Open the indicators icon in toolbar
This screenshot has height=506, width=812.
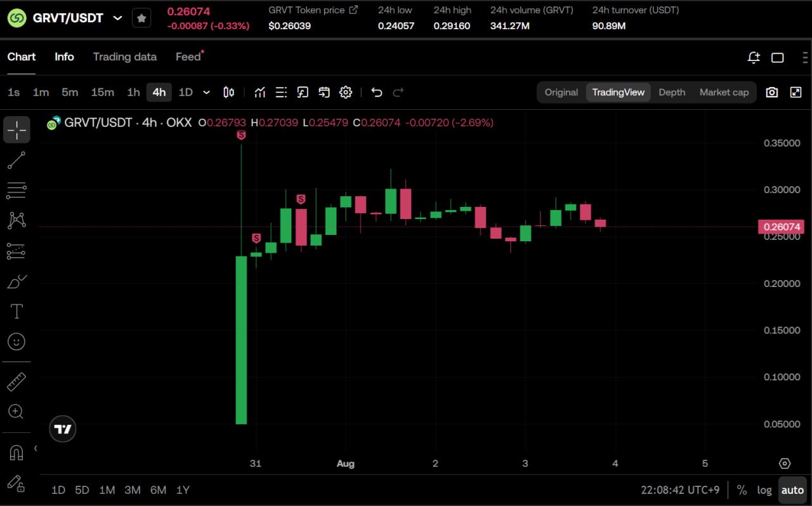[x=259, y=92]
